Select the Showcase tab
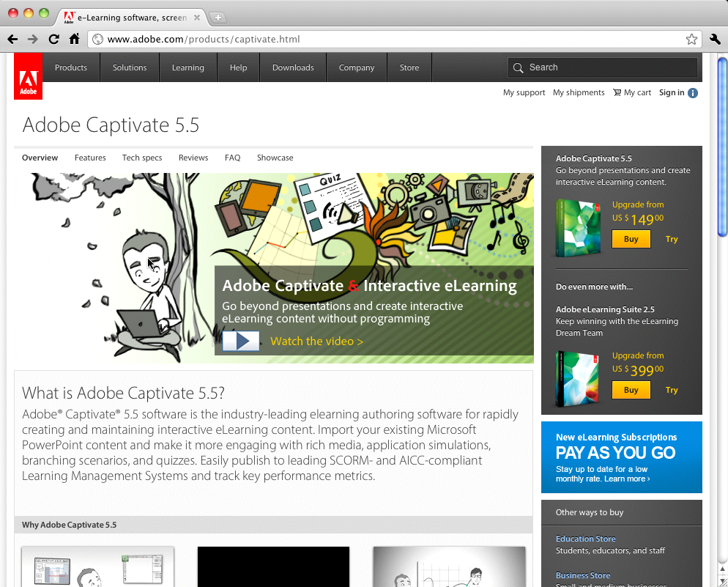Image resolution: width=728 pixels, height=587 pixels. (275, 158)
